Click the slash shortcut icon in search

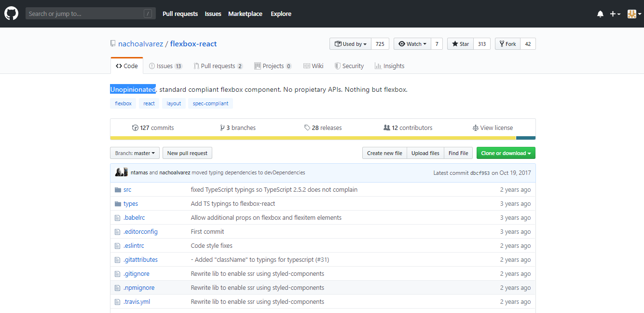point(148,14)
